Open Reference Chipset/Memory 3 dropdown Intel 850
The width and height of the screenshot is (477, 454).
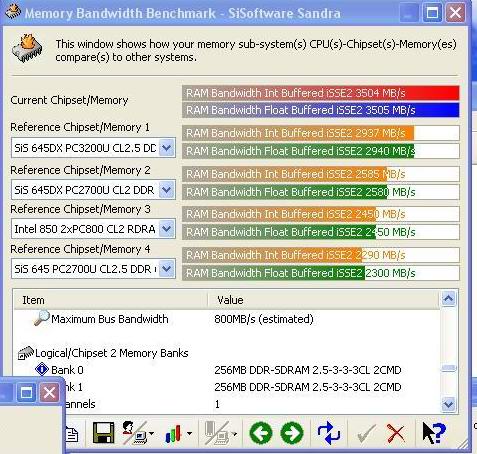point(93,229)
